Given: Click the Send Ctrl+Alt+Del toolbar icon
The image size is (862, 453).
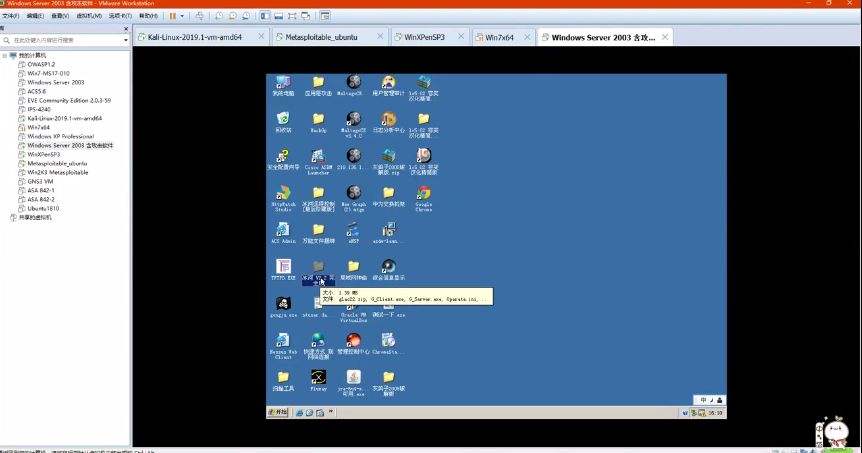Looking at the screenshot, I should click(x=199, y=16).
